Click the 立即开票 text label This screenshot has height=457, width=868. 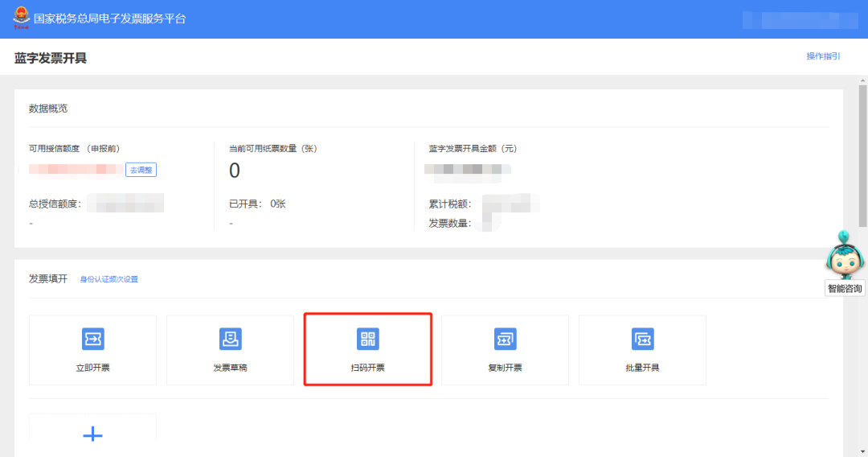(x=93, y=368)
